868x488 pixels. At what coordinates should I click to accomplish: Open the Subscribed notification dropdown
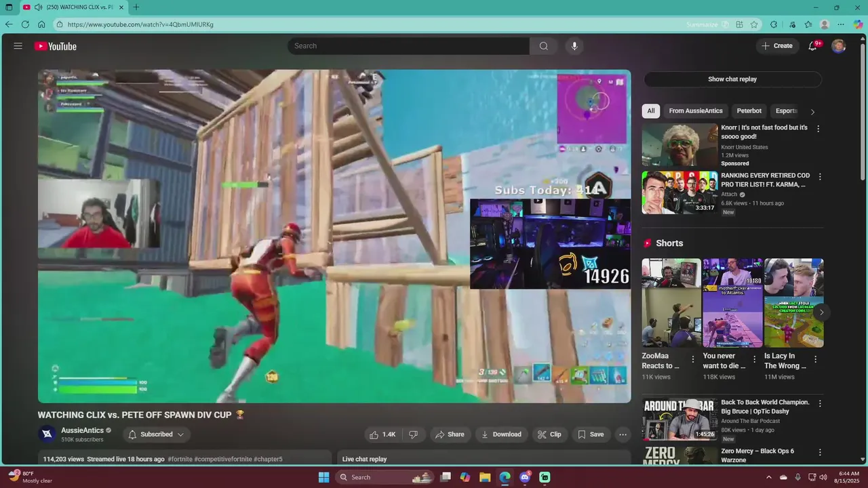pos(157,434)
